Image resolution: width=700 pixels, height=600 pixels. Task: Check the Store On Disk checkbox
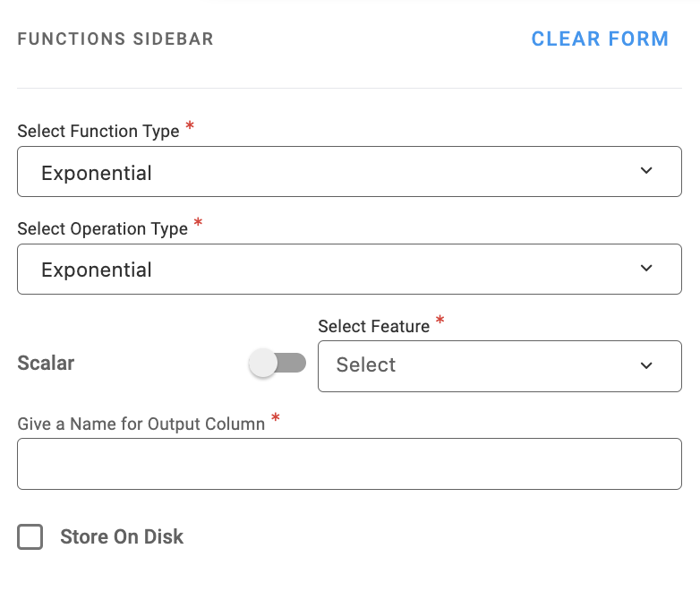[x=30, y=537]
